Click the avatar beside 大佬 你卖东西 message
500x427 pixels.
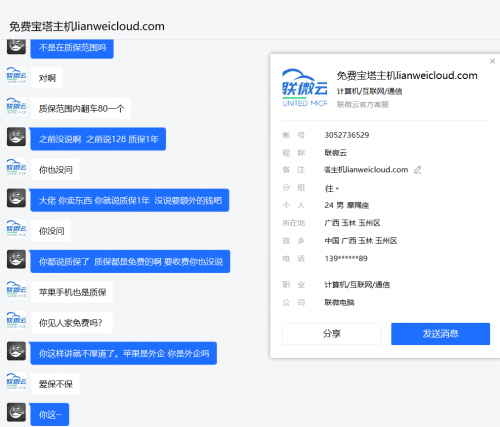[16, 198]
